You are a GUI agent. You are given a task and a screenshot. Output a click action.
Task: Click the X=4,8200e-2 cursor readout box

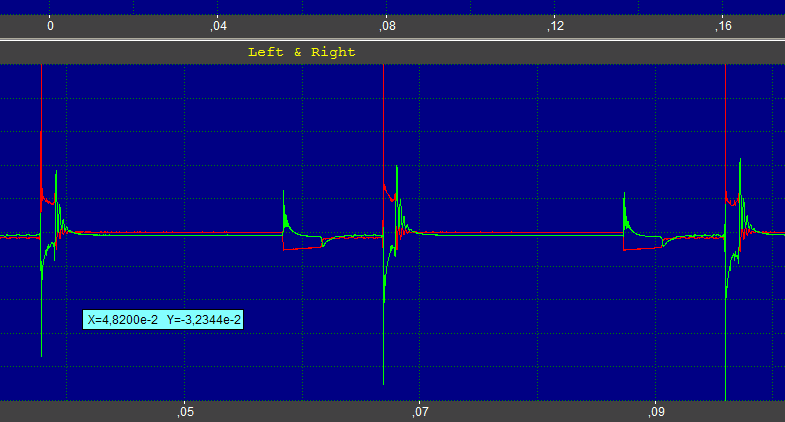click(x=163, y=319)
